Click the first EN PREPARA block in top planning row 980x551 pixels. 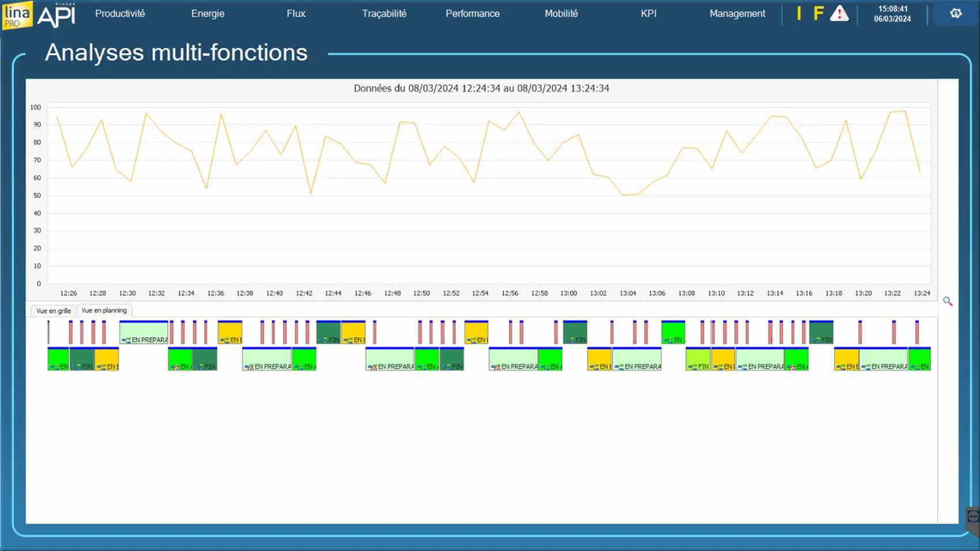point(144,333)
